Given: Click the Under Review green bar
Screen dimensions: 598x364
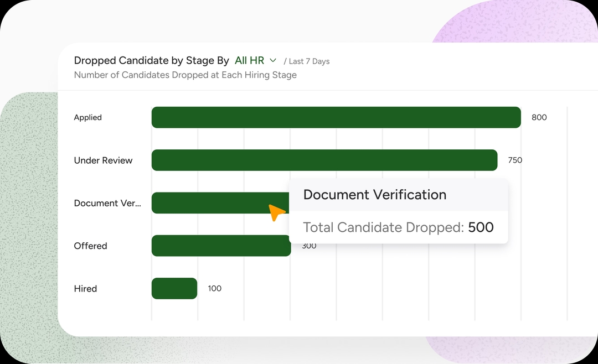Looking at the screenshot, I should pyautogui.click(x=324, y=160).
